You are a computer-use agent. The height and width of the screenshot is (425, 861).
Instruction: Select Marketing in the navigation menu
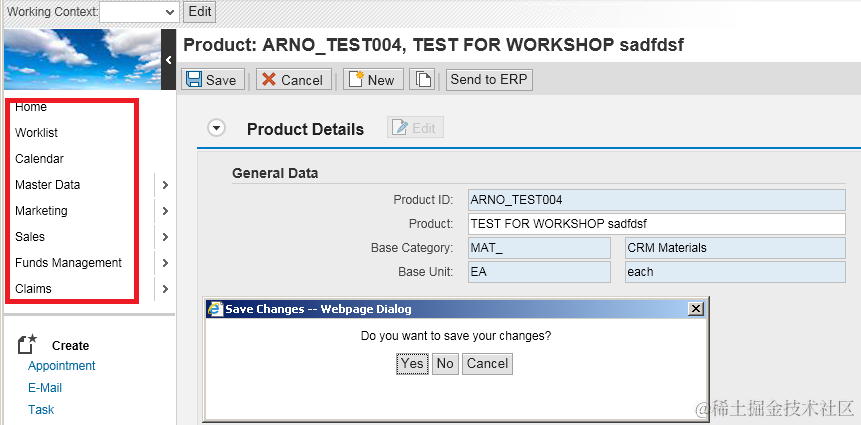pyautogui.click(x=41, y=211)
